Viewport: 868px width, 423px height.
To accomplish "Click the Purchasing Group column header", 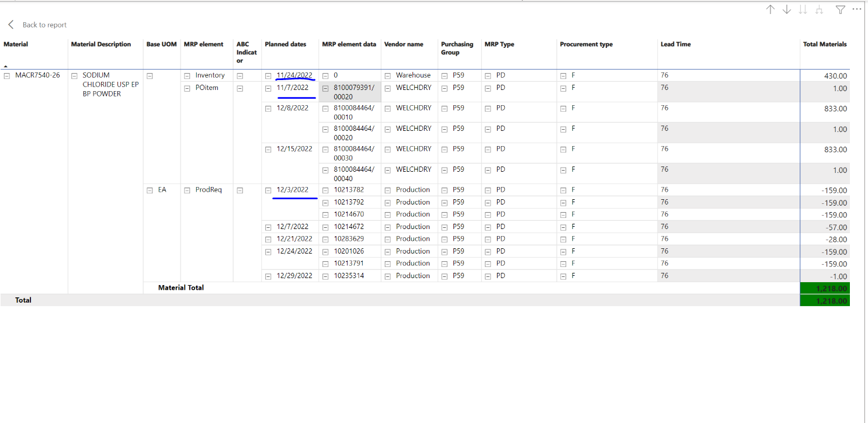I will click(457, 48).
